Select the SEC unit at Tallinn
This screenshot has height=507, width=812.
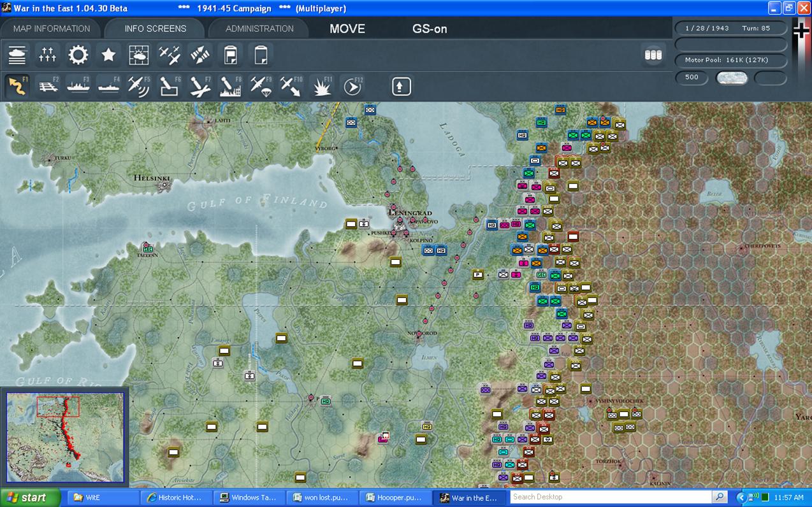(148, 249)
